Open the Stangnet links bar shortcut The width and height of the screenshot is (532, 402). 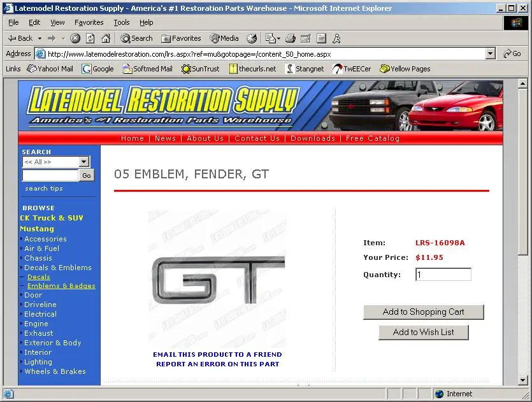click(x=305, y=69)
